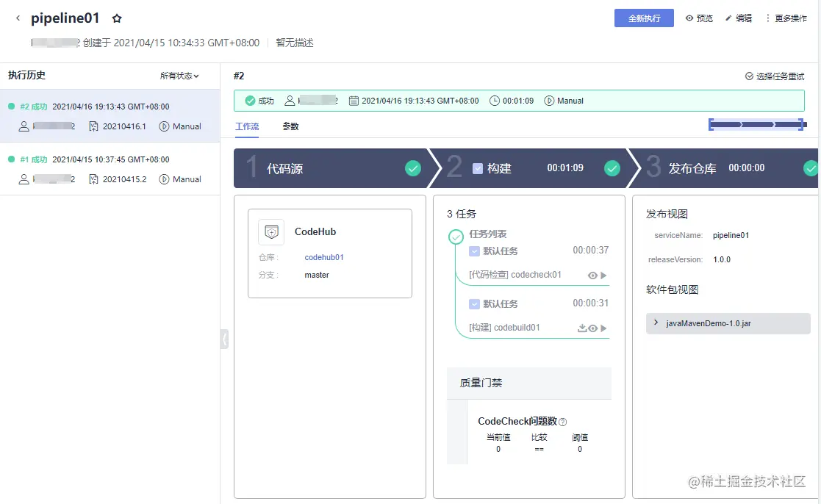
Task: View details eye icon for codecheck01
Action: coord(592,276)
